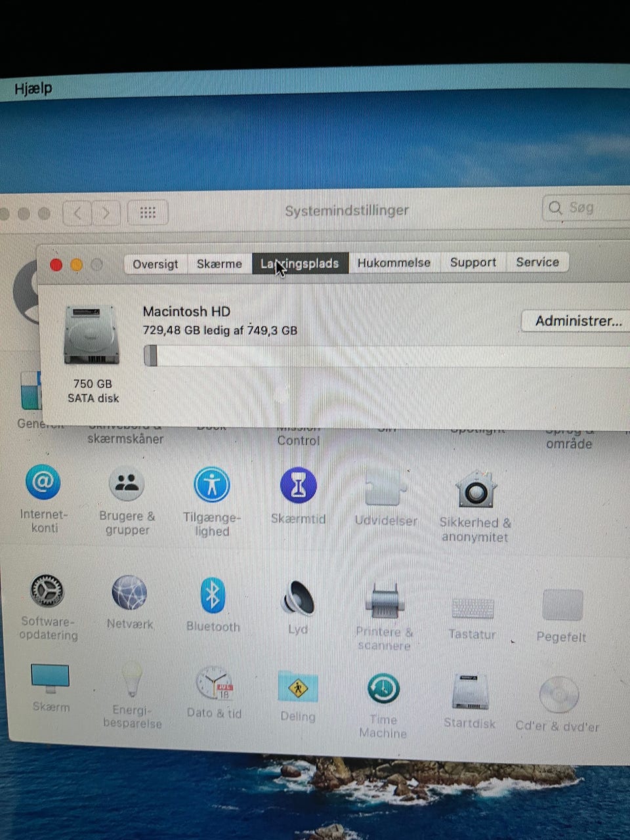Open Lyd speaker icon
Viewport: 630px width, 840px height.
298,598
